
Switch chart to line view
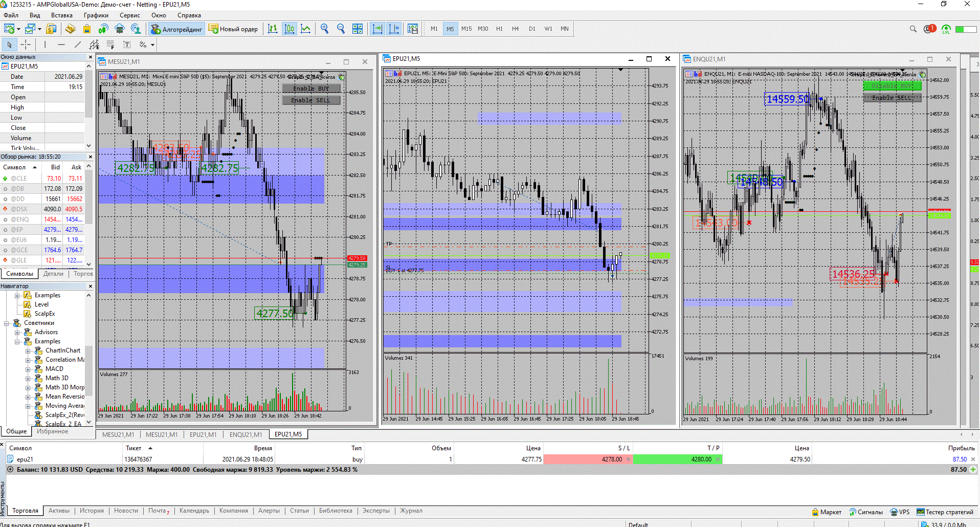[305, 29]
